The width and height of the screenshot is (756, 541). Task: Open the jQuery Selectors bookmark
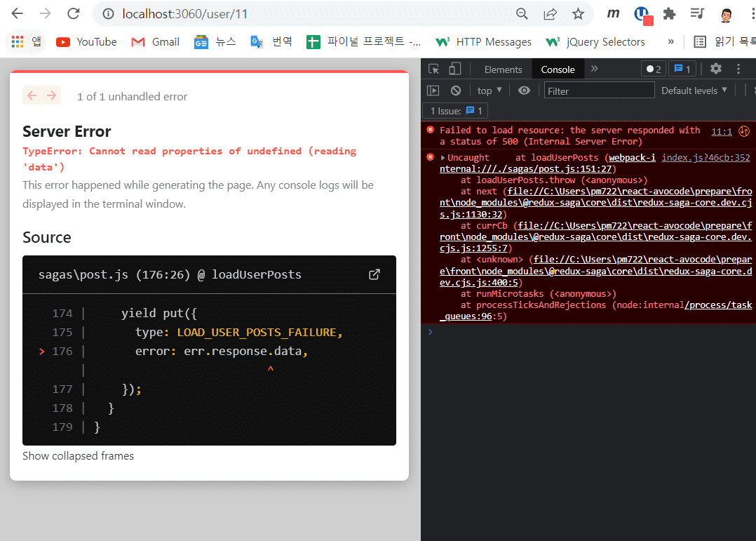(x=595, y=42)
